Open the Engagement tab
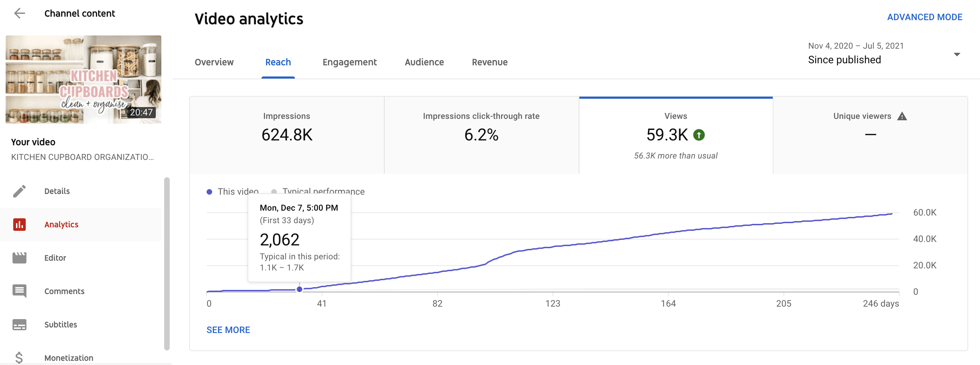Image resolution: width=980 pixels, height=365 pixels. coord(350,62)
